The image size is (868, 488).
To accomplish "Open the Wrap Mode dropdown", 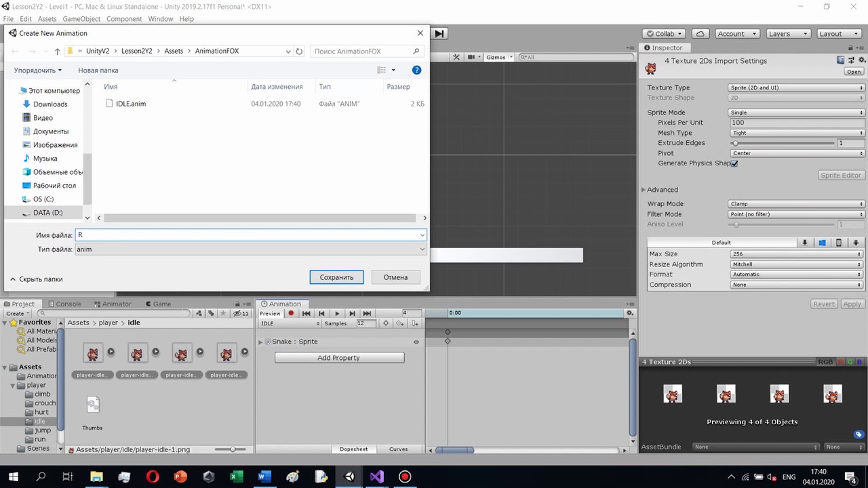I will [x=797, y=203].
